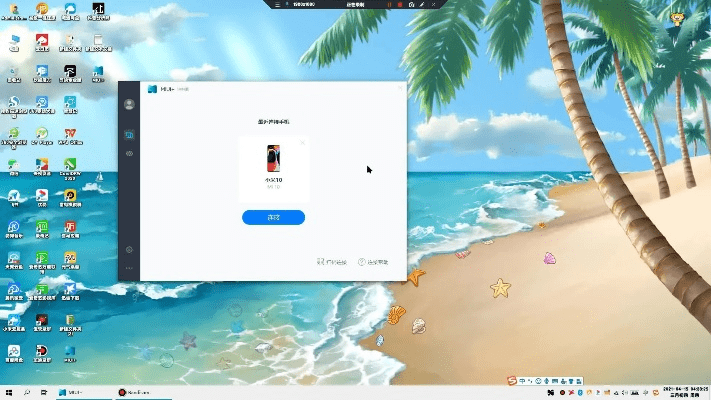Click the camera icon on recorder bar
Viewport: 711px width, 400px height.
click(411, 5)
